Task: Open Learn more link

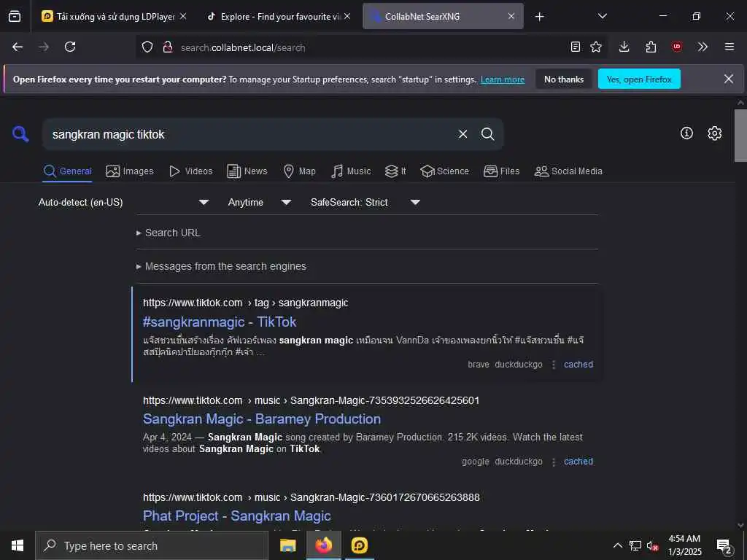Action: click(503, 79)
